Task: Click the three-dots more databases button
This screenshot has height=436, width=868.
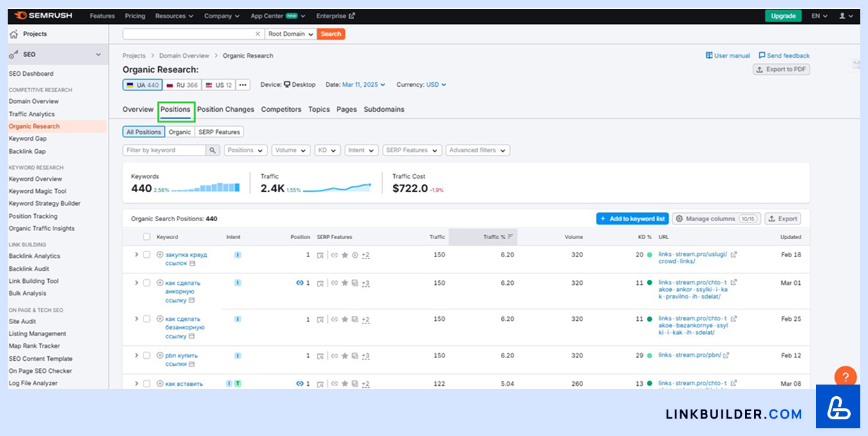Action: coord(243,85)
